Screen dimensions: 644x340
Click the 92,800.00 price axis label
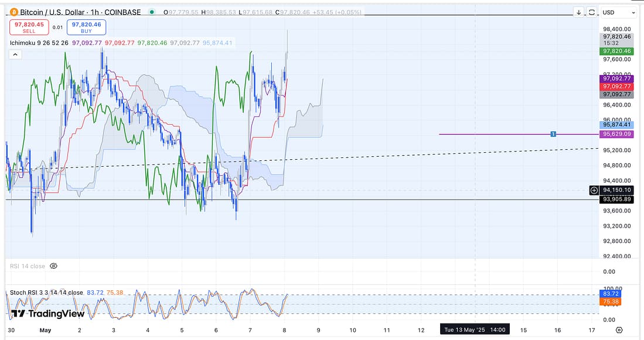[x=616, y=241]
